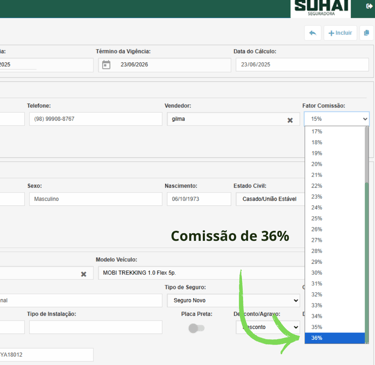Select 30% commission option
375x365 pixels.
point(335,273)
